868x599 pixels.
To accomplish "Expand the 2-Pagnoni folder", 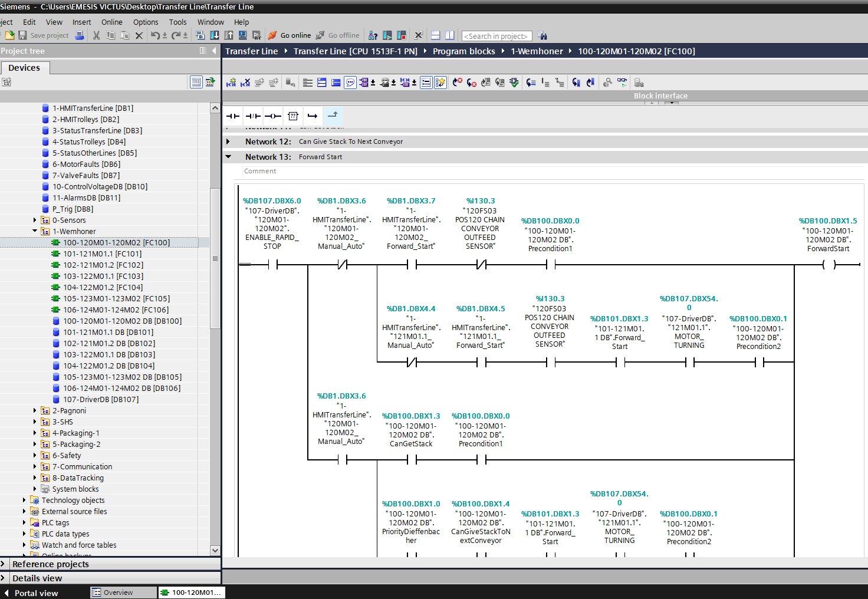I will pyautogui.click(x=35, y=411).
